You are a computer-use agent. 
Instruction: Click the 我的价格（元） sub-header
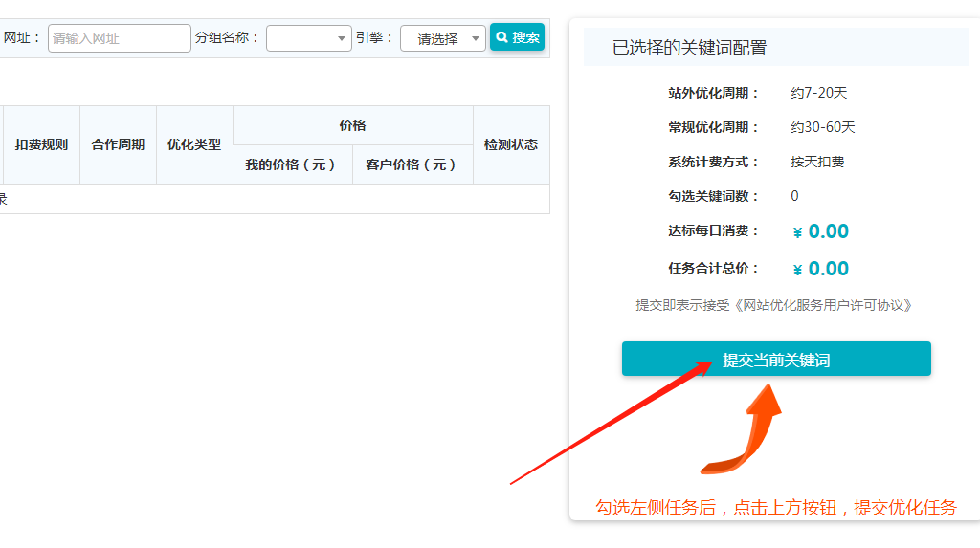(292, 164)
